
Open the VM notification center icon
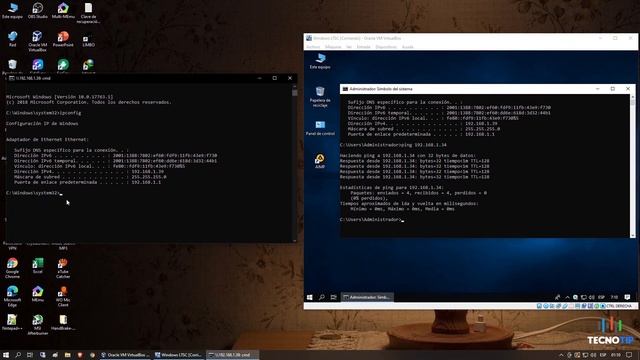[x=627, y=297]
